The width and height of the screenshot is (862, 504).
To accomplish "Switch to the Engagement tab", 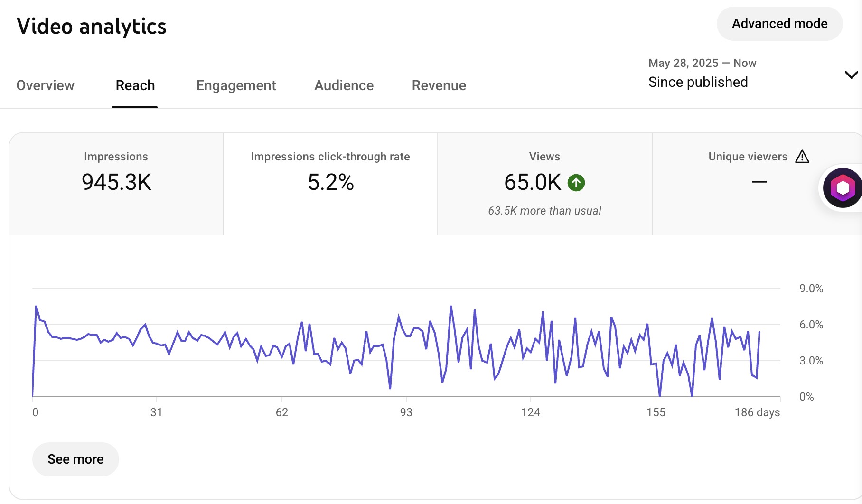I will pyautogui.click(x=236, y=85).
